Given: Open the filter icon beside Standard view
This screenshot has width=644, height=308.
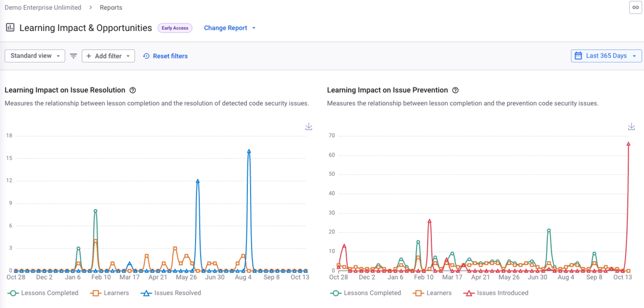Looking at the screenshot, I should click(73, 56).
